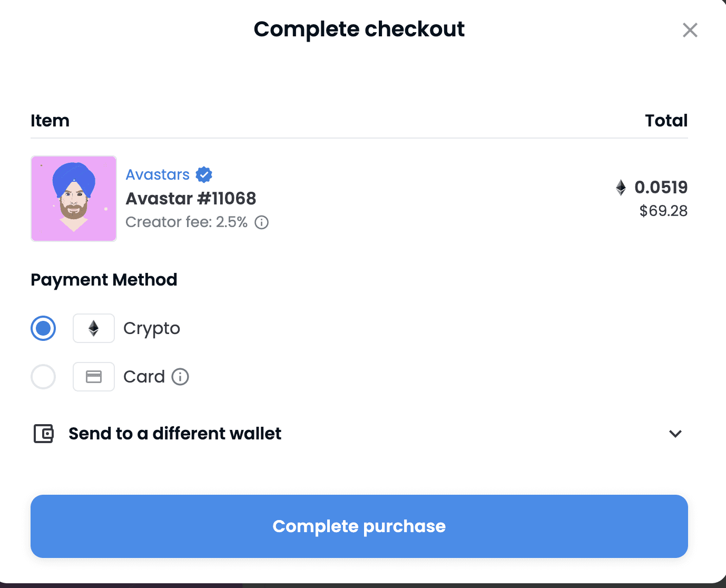Viewport: 726px width, 588px height.
Task: Click the wallet icon
Action: point(44,434)
